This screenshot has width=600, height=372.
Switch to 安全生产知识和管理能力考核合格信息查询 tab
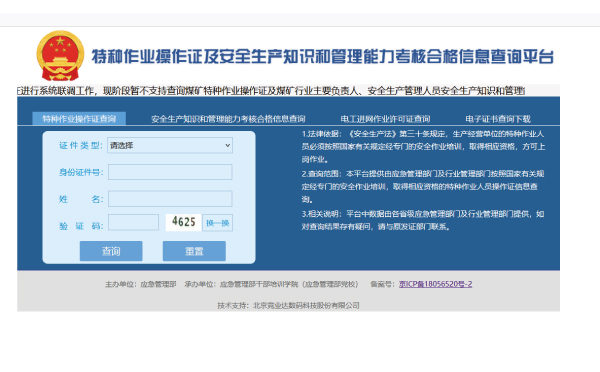coord(228,119)
